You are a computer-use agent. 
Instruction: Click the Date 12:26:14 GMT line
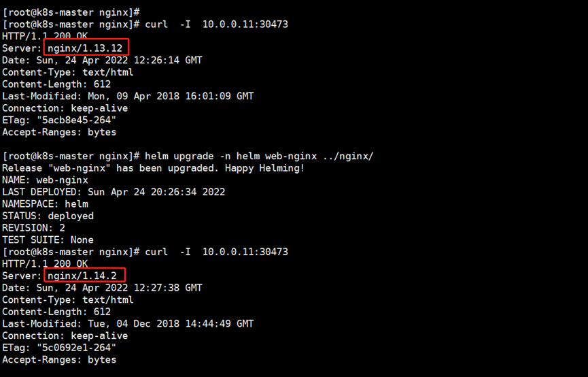[x=102, y=61]
